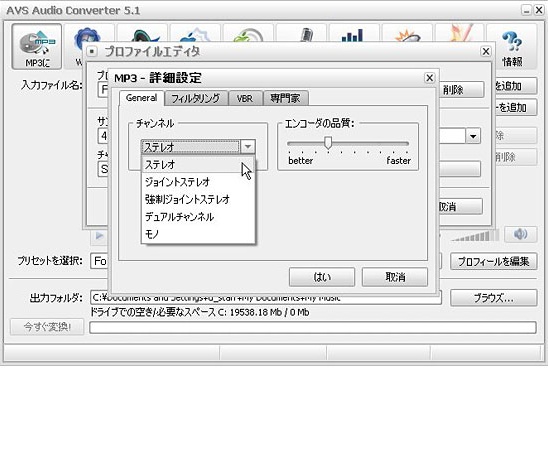The width and height of the screenshot is (548, 457).
Task: Click the play button in main window
Action: 99,236
